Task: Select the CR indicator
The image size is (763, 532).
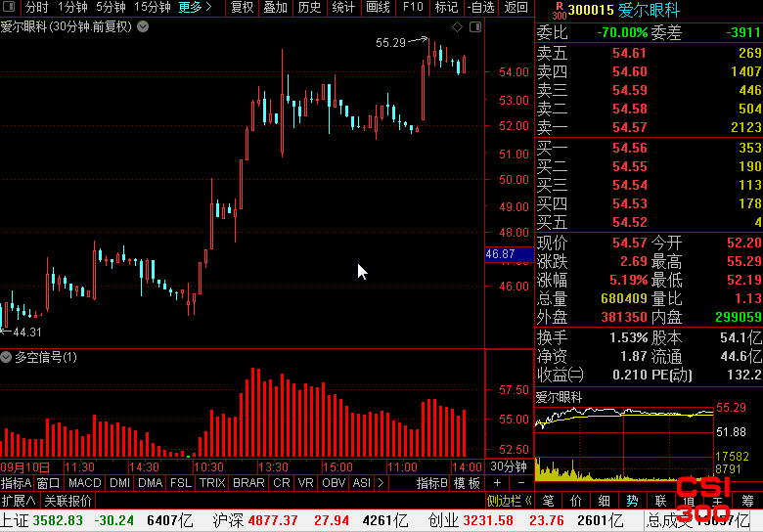Action: [282, 483]
